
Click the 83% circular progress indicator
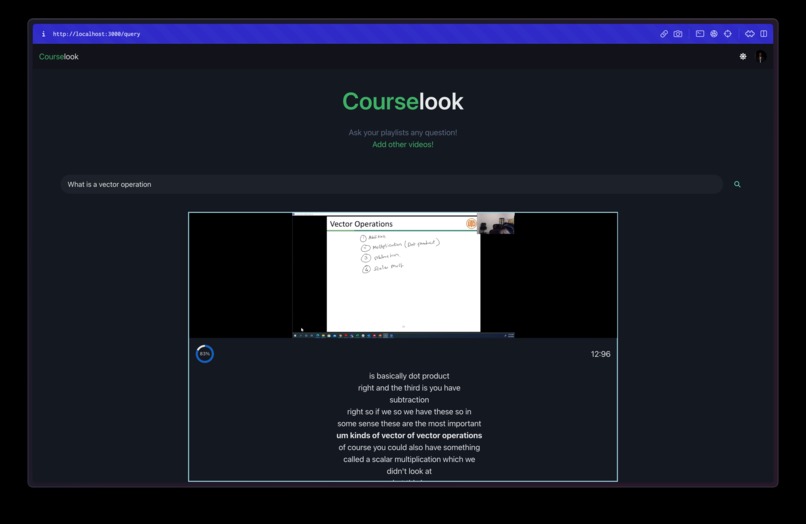pyautogui.click(x=205, y=354)
